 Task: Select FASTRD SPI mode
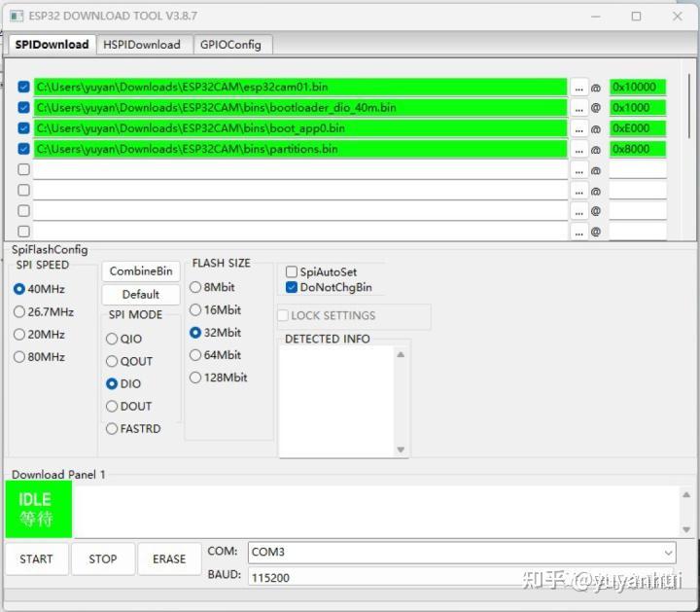point(133,429)
